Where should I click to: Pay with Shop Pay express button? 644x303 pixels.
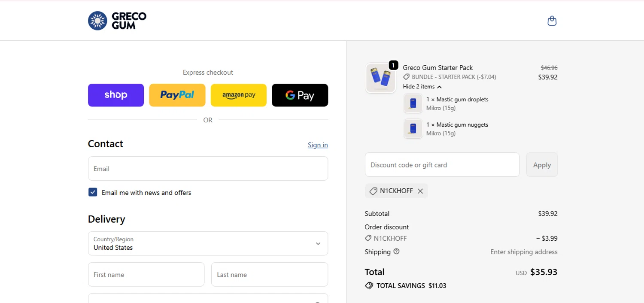tap(116, 95)
